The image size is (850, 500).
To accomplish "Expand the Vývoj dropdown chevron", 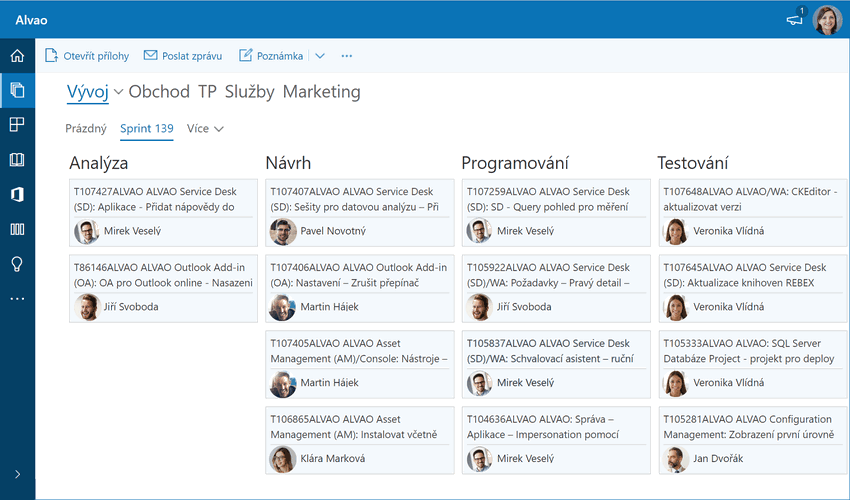I will coord(118,92).
